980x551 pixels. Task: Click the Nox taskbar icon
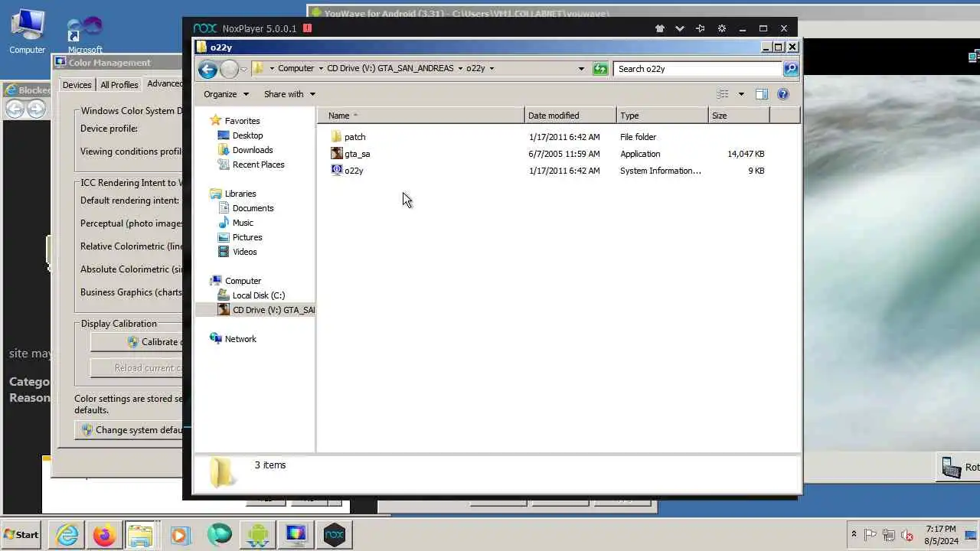[335, 535]
